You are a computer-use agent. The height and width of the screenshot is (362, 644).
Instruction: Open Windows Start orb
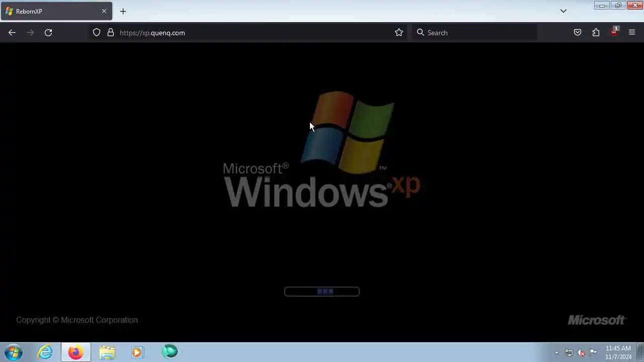[14, 352]
